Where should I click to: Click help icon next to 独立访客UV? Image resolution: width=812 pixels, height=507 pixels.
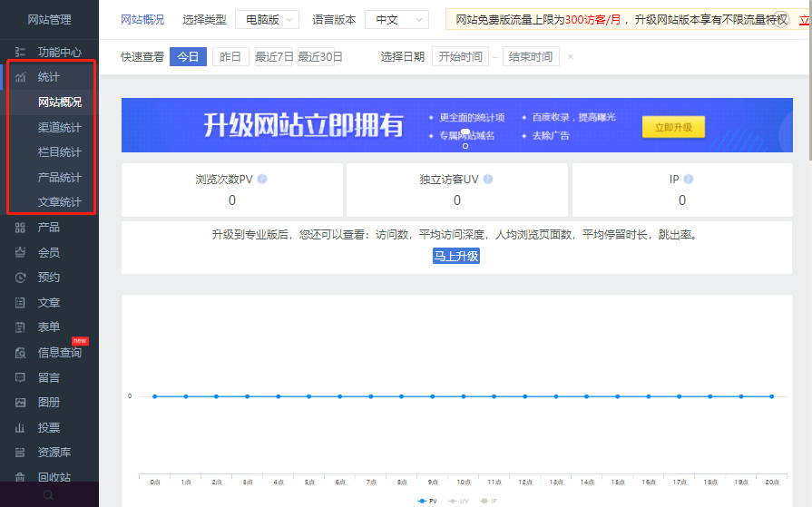pyautogui.click(x=488, y=180)
